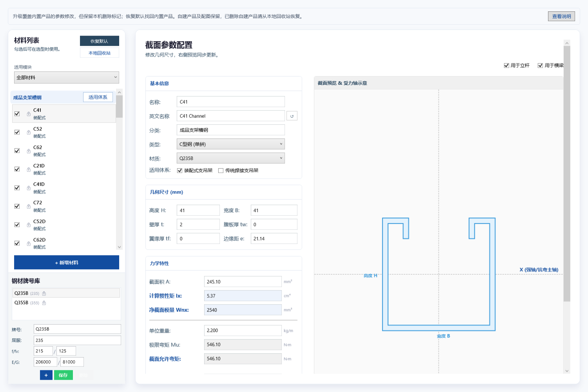Open the 适用模块 dropdown showing 全部材料
This screenshot has height=392, width=588.
pyautogui.click(x=67, y=78)
